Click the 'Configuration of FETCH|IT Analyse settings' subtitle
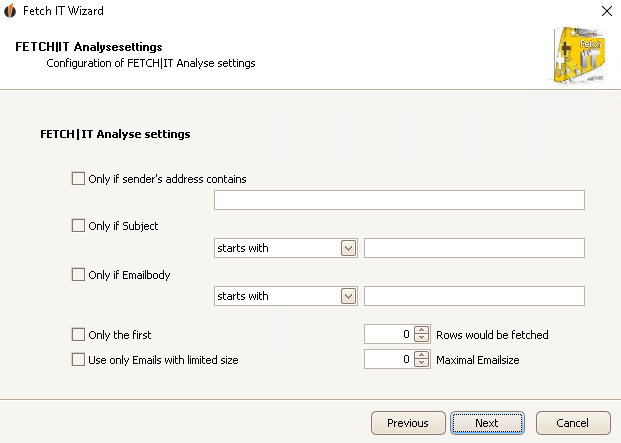Viewport: 621px width, 443px height. pyautogui.click(x=151, y=63)
